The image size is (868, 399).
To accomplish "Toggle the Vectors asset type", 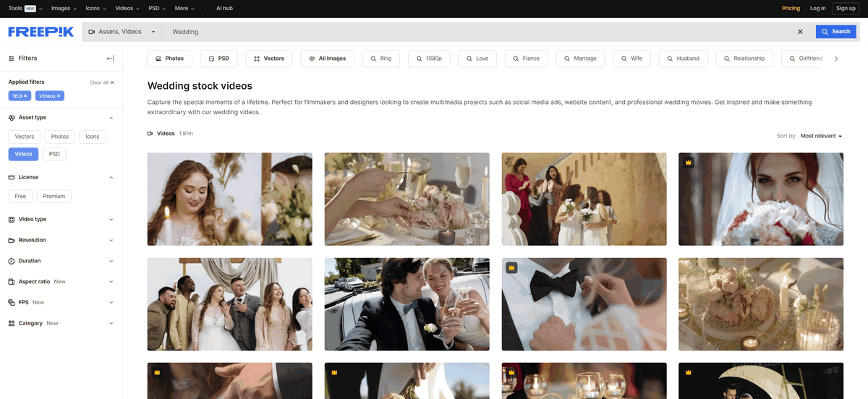I will [25, 137].
